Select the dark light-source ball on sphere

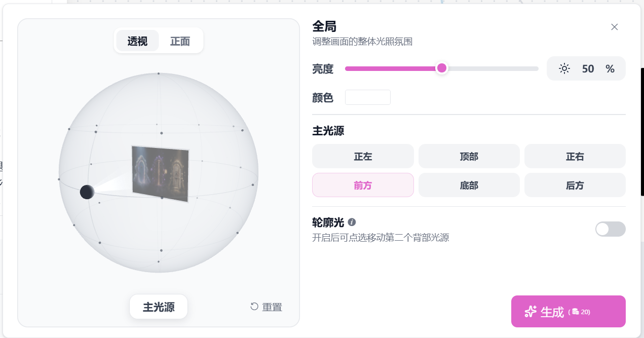click(x=87, y=192)
